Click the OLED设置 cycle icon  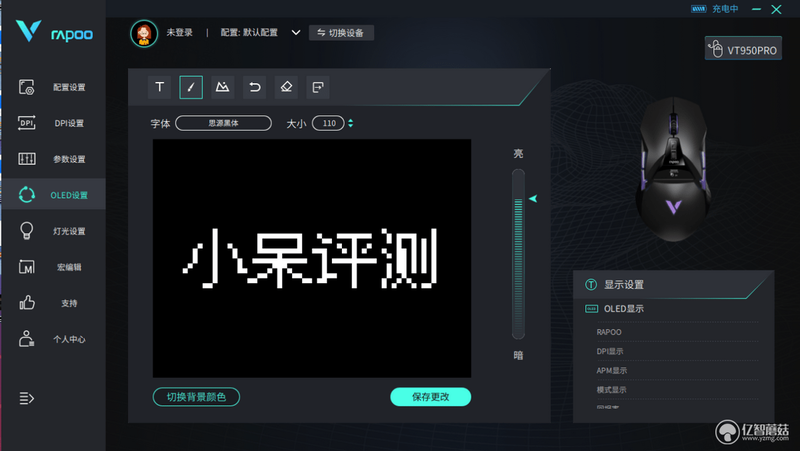pyautogui.click(x=27, y=194)
